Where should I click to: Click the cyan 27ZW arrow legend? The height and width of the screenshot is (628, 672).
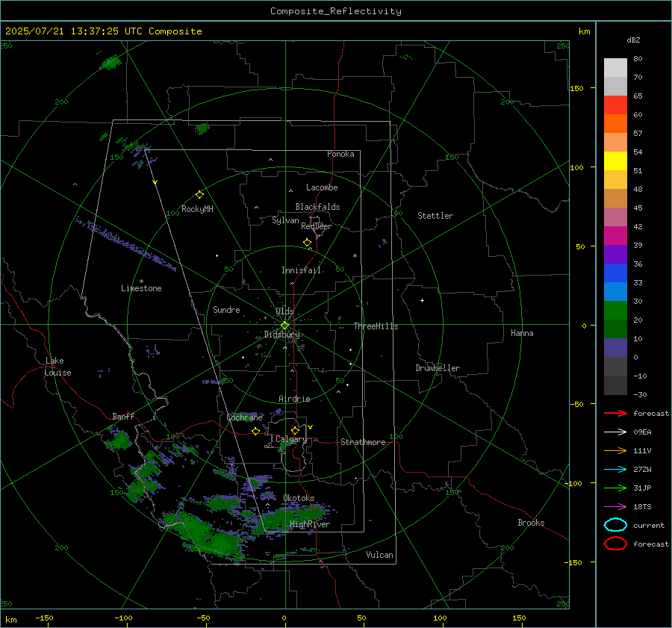[615, 470]
